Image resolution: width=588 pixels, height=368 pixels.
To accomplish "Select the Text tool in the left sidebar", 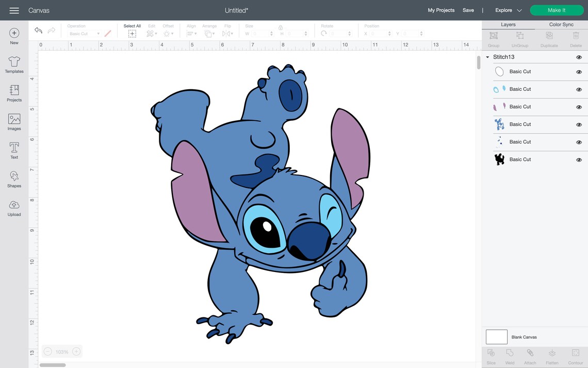I will point(14,150).
